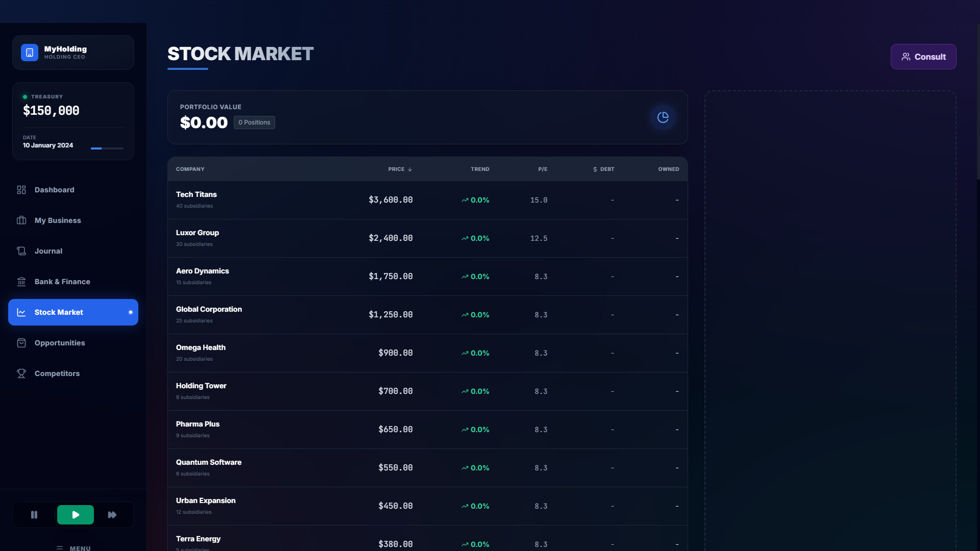Expand the bottom MENU bar
The width and height of the screenshot is (980, 551).
pos(73,547)
